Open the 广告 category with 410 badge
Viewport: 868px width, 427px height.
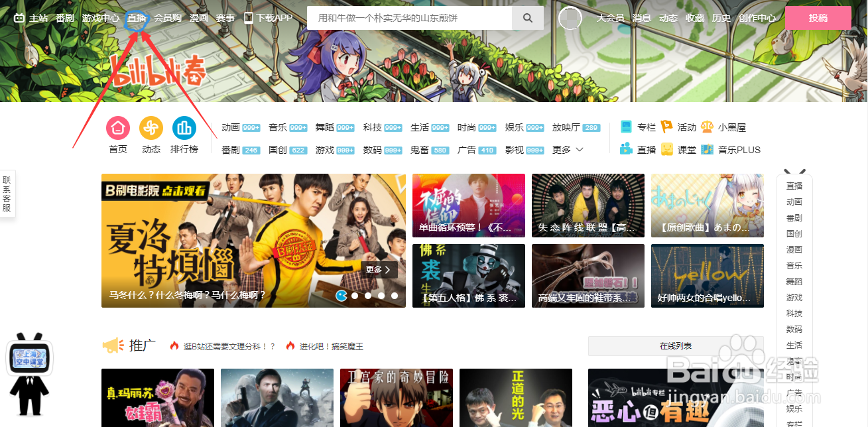click(477, 150)
